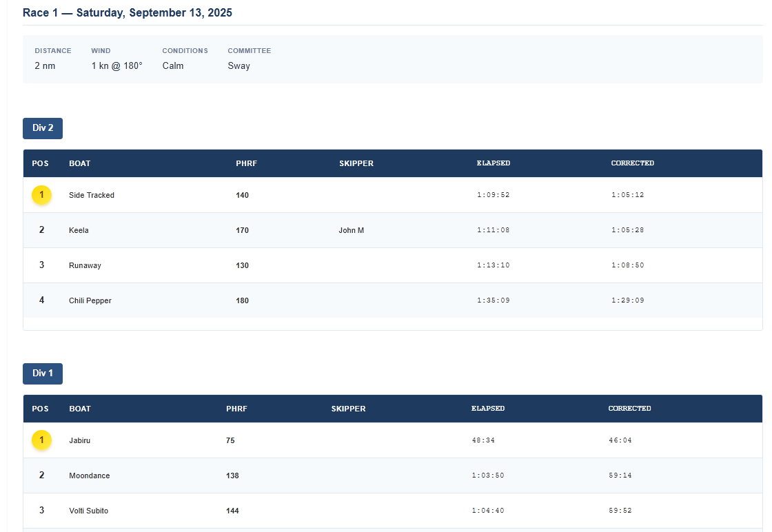Click the Skipper column header in Div 1 table
This screenshot has width=772, height=532.
coord(348,409)
